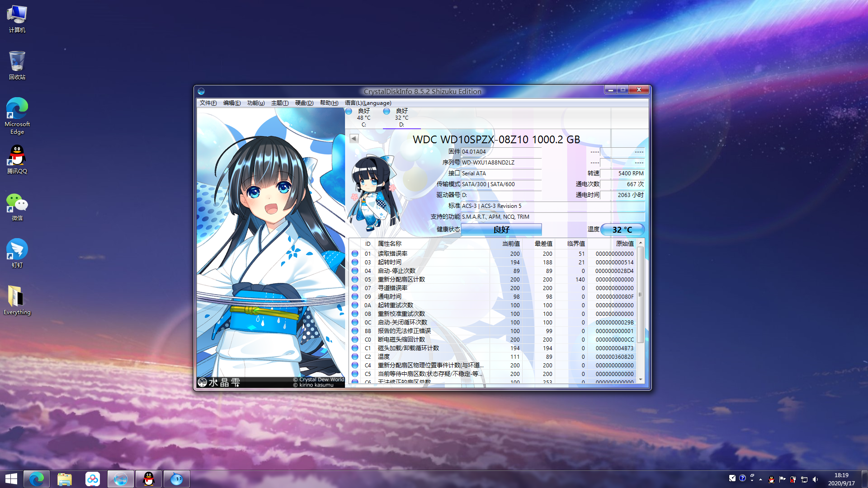Click the 固件 firmware field 04.01A04

[x=501, y=152]
